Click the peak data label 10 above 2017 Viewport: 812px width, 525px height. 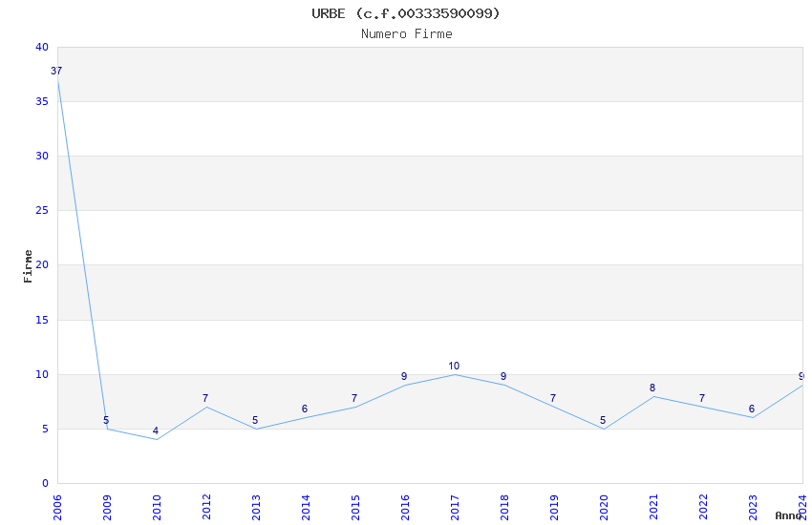[454, 366]
